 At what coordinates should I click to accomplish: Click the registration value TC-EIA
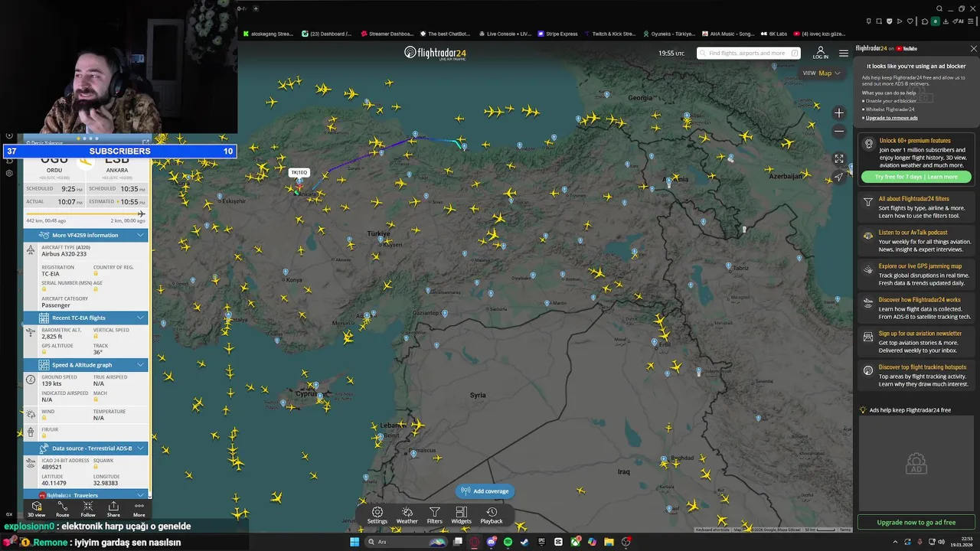tap(52, 273)
